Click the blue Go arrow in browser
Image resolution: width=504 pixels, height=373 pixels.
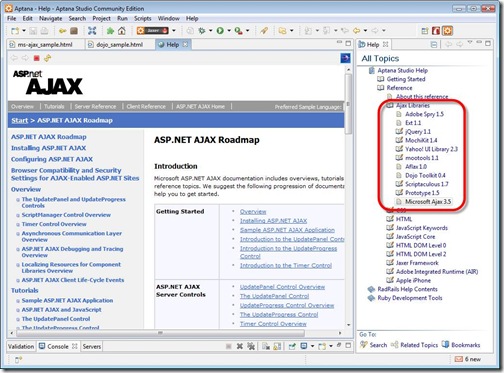(x=345, y=58)
